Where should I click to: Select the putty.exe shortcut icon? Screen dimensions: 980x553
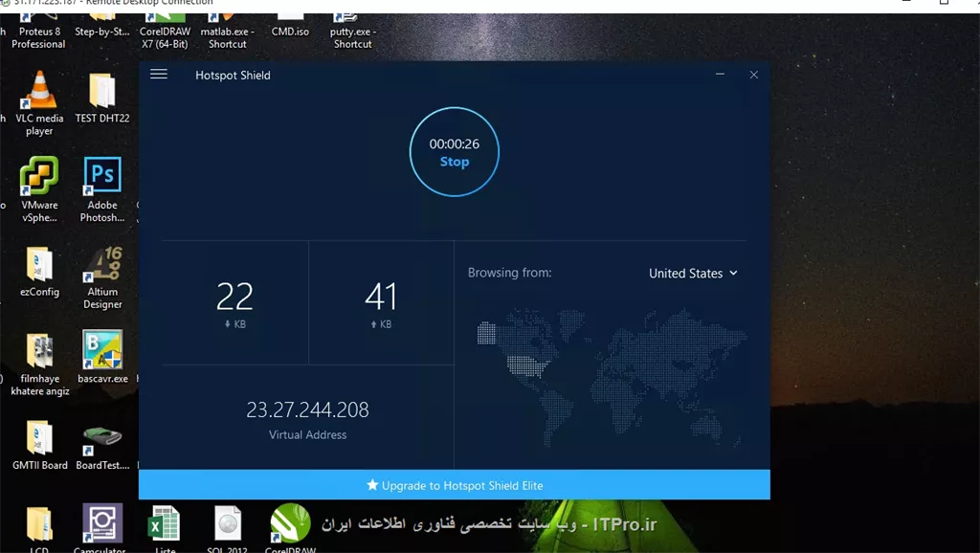(352, 32)
